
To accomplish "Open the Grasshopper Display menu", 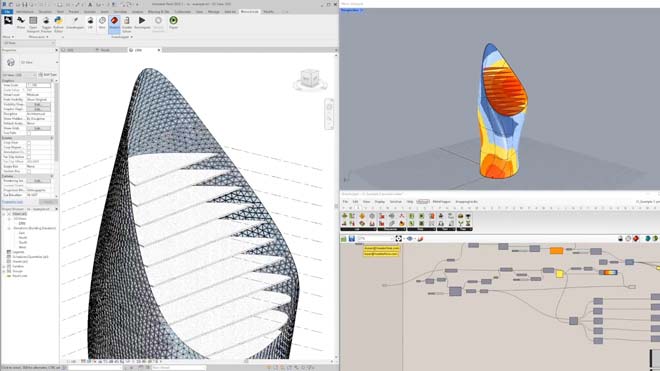I will [380, 202].
